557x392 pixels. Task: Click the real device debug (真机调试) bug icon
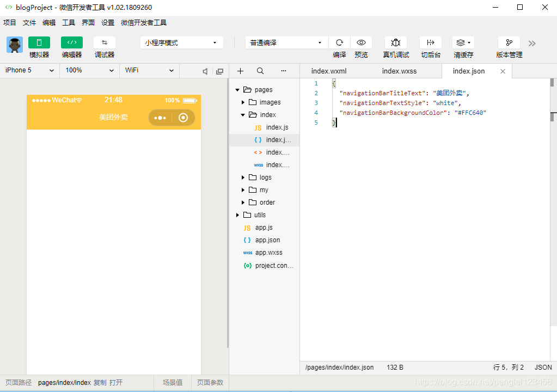pos(396,42)
